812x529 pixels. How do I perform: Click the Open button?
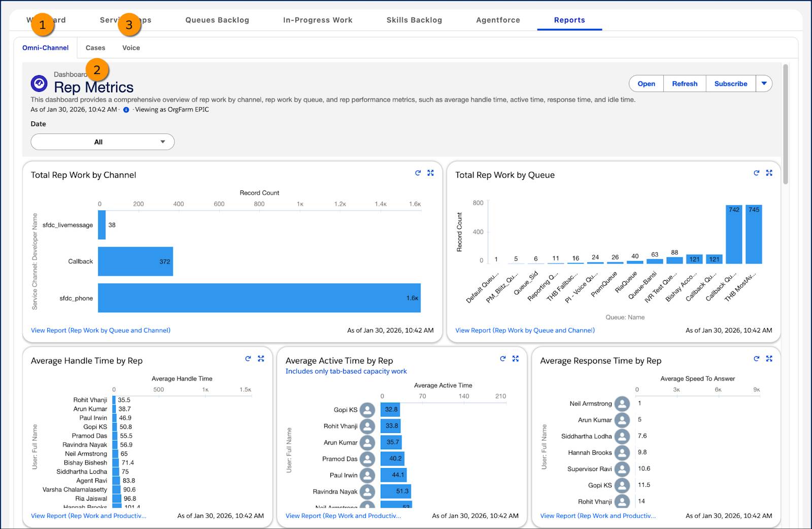(x=646, y=83)
